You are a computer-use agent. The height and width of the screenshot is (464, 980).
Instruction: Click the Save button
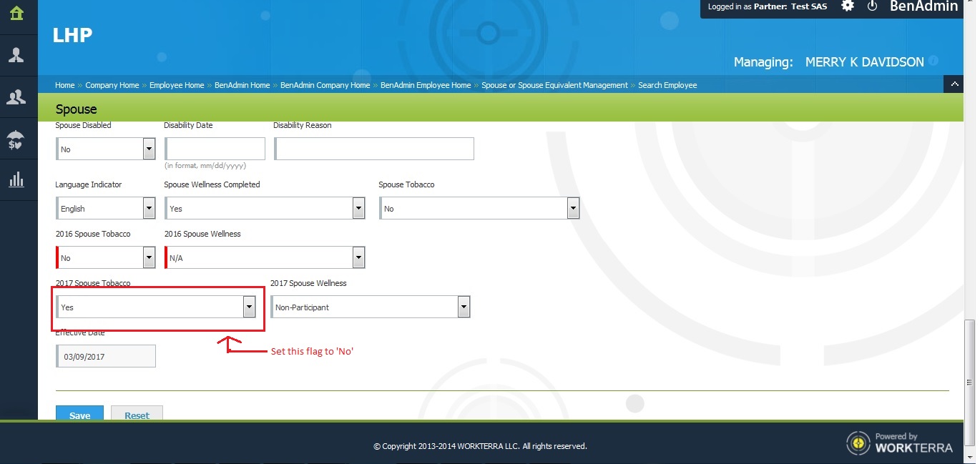click(79, 415)
